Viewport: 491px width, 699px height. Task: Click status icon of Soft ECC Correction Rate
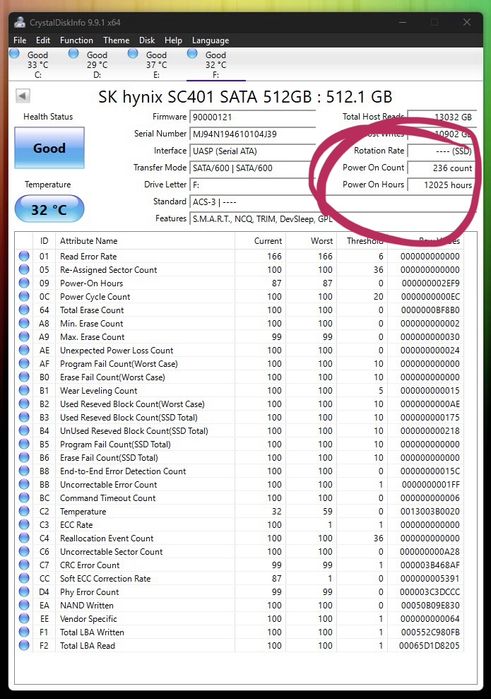[24, 578]
